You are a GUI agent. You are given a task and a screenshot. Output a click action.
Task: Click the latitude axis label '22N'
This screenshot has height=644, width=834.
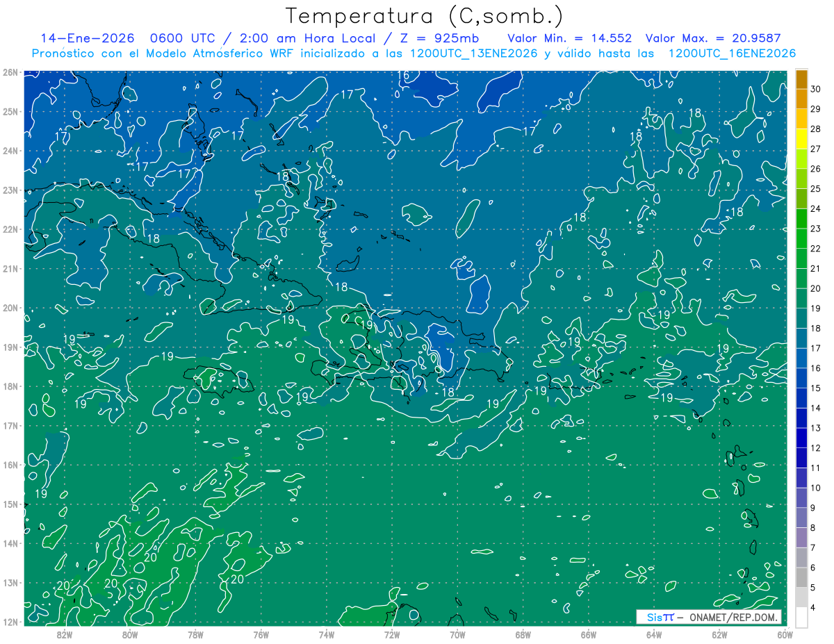click(x=10, y=229)
